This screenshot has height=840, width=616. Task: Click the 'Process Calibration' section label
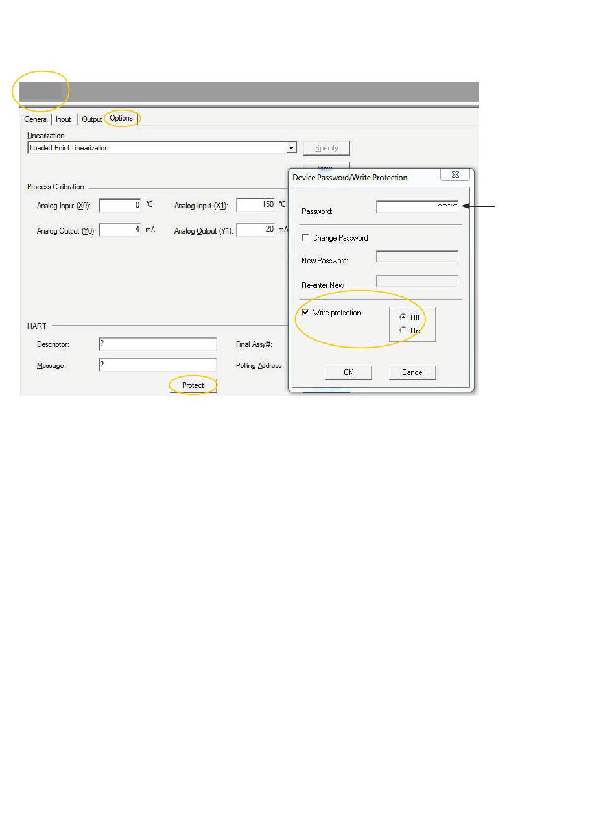click(56, 187)
